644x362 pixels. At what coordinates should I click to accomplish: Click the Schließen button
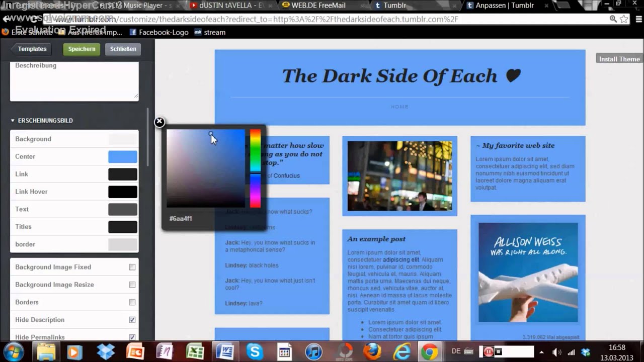[x=123, y=49]
